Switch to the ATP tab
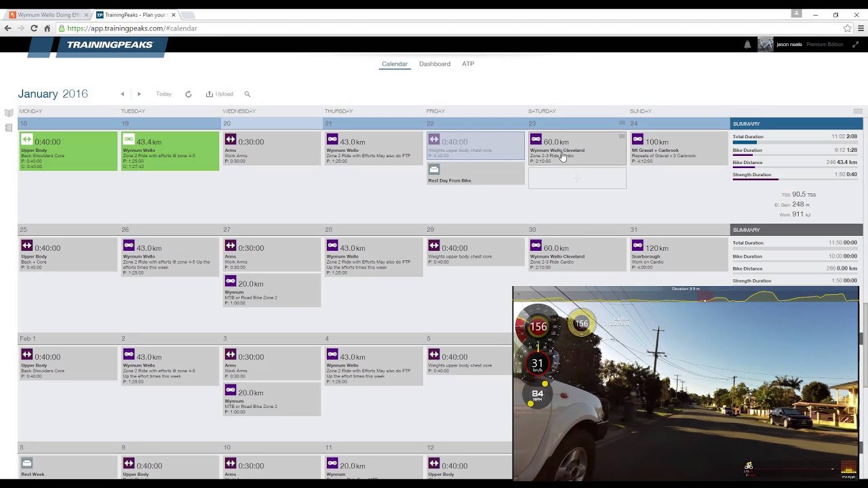The image size is (868, 488). click(x=468, y=64)
